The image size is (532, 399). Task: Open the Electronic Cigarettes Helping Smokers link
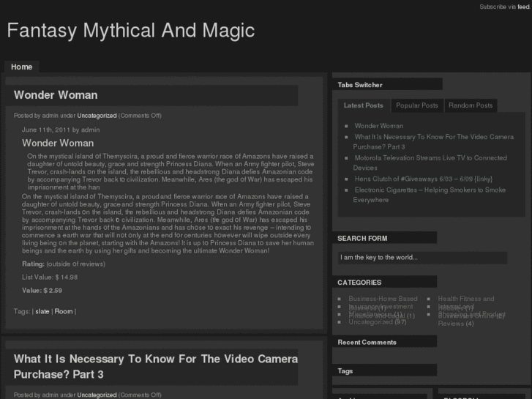click(430, 195)
